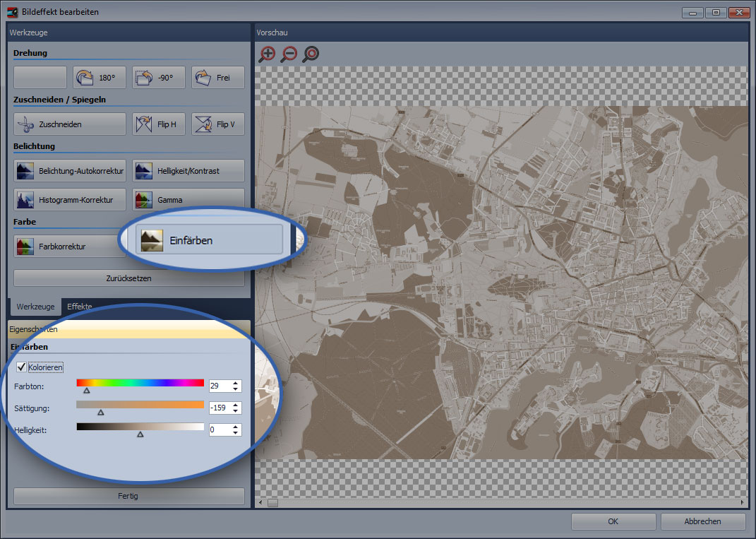
Task: Click into the Helligkeit value field
Action: (220, 430)
